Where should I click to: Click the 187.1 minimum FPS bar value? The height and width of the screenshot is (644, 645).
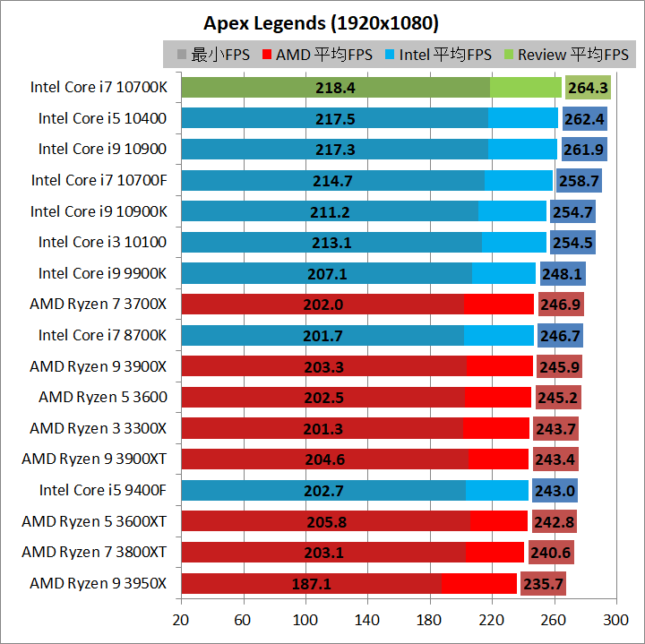pos(312,584)
